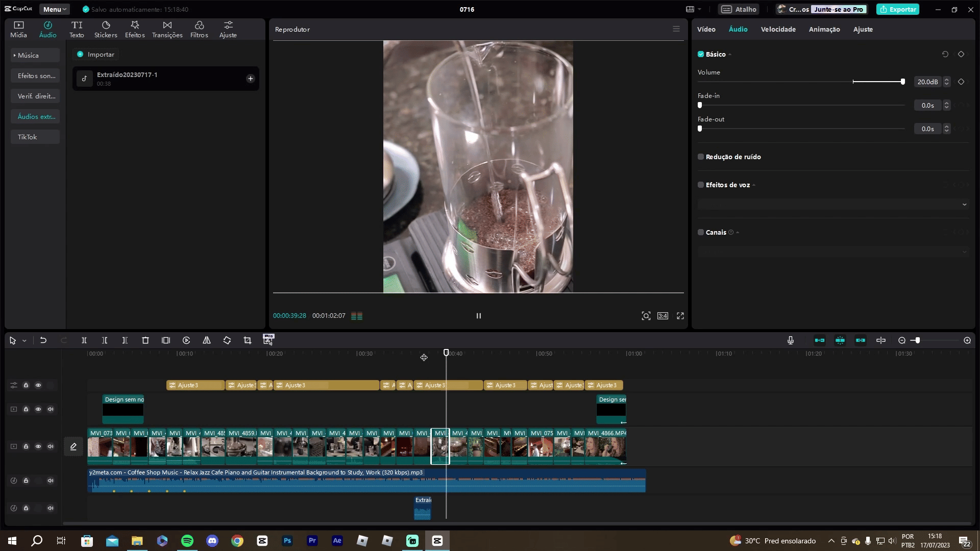Open the Menu dropdown
The image size is (980, 551).
click(x=55, y=9)
